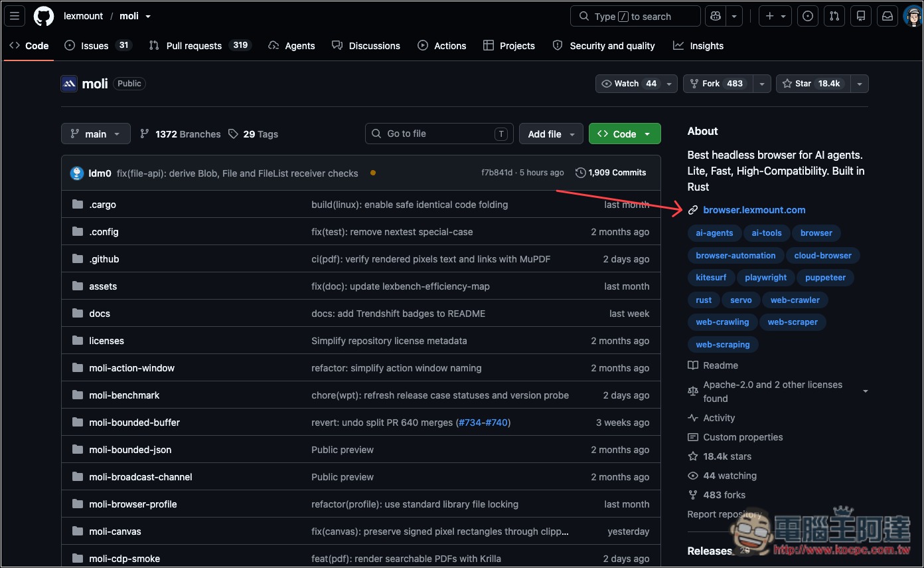924x568 pixels.
Task: Open Copilot chat icon in header
Action: pos(716,16)
